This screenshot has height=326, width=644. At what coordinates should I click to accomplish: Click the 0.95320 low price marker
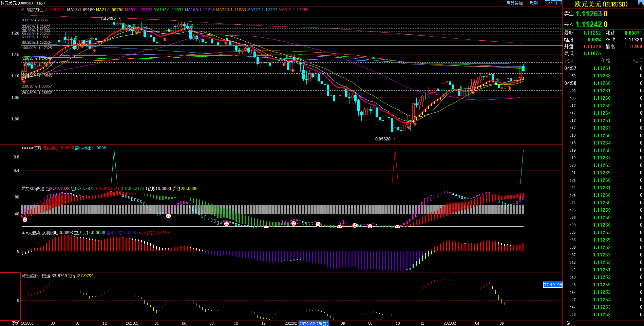click(383, 139)
